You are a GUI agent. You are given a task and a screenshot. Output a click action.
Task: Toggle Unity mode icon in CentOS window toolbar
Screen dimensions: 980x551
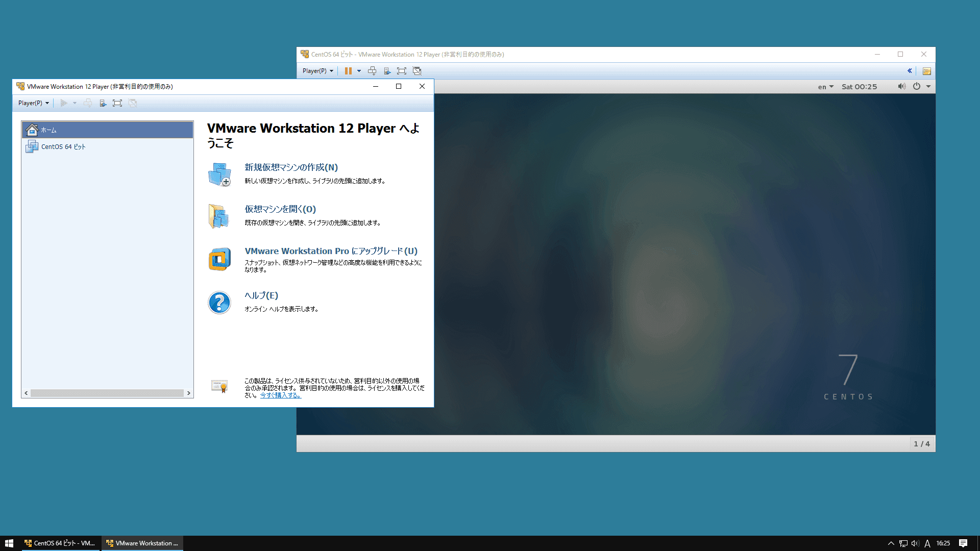click(x=417, y=71)
